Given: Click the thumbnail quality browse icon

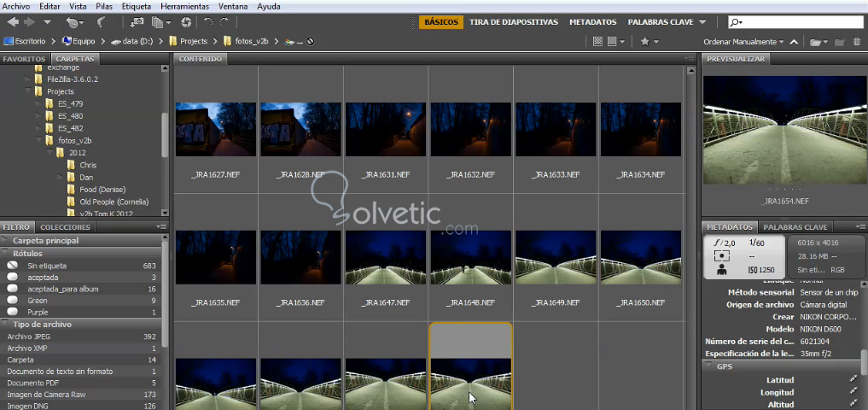Looking at the screenshot, I should 597,42.
